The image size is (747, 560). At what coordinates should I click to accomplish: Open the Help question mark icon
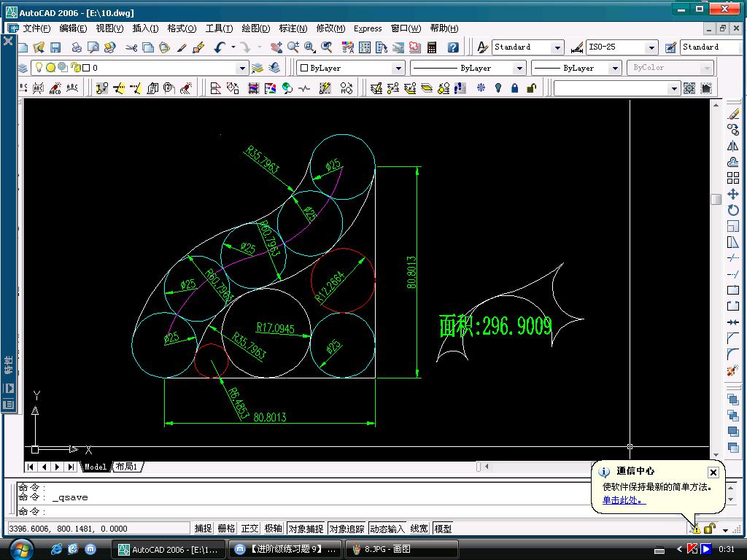pyautogui.click(x=453, y=47)
